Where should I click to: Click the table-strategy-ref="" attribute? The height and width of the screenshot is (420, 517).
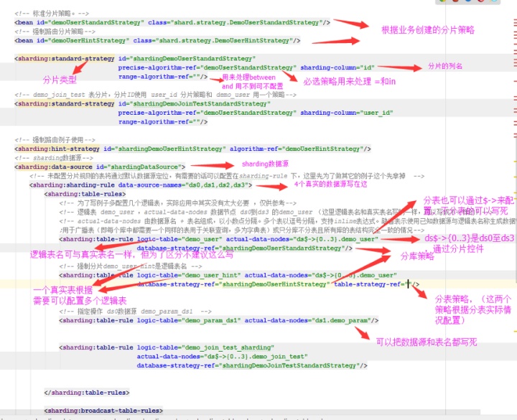[x=373, y=284]
